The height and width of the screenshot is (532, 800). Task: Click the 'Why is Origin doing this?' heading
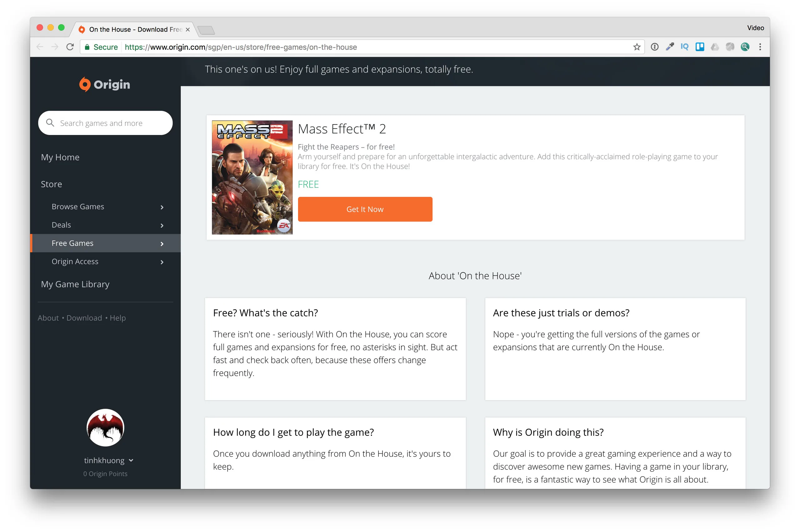(548, 432)
